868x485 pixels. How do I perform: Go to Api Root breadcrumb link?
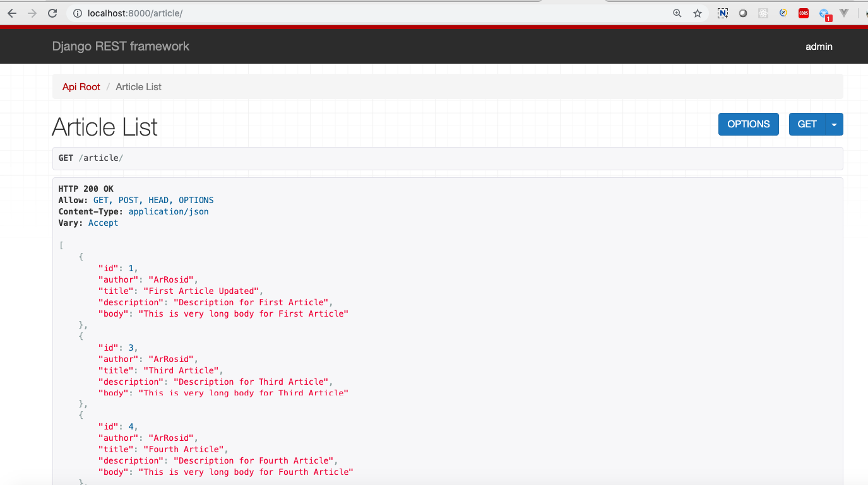(x=81, y=87)
